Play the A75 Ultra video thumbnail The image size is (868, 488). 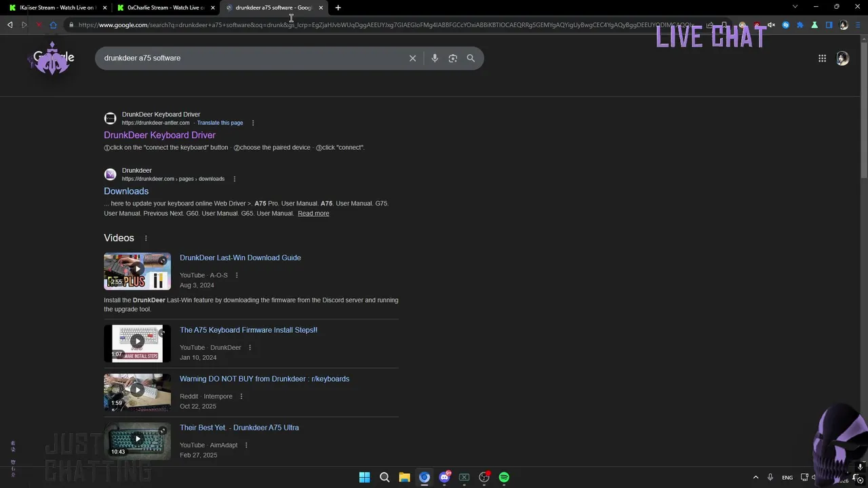coord(137,441)
